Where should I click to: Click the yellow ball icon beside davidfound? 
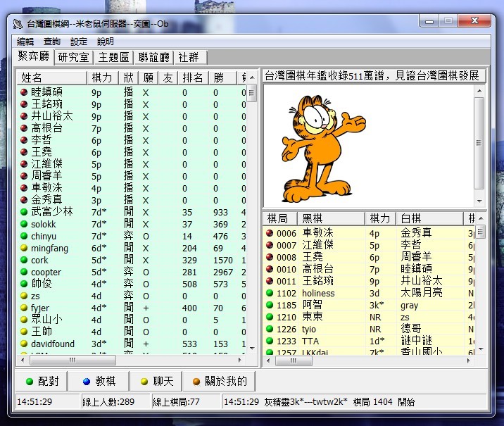click(24, 344)
